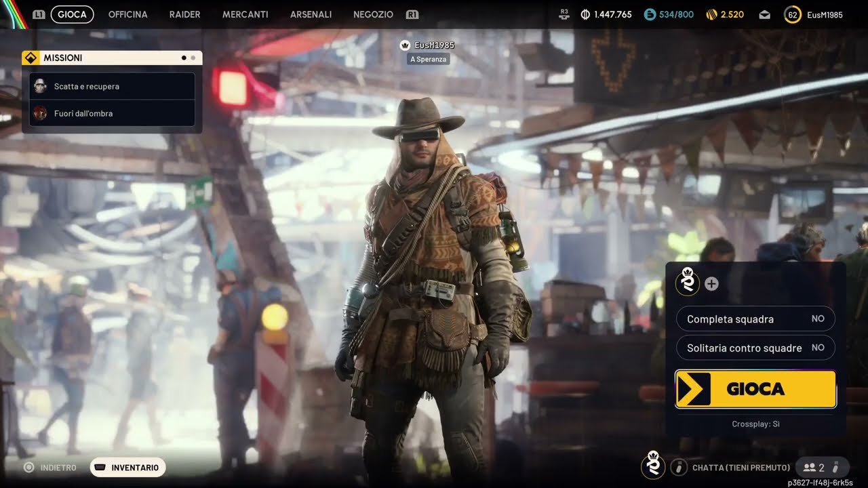Click the EusM1985 nameplate above the character

click(x=434, y=45)
